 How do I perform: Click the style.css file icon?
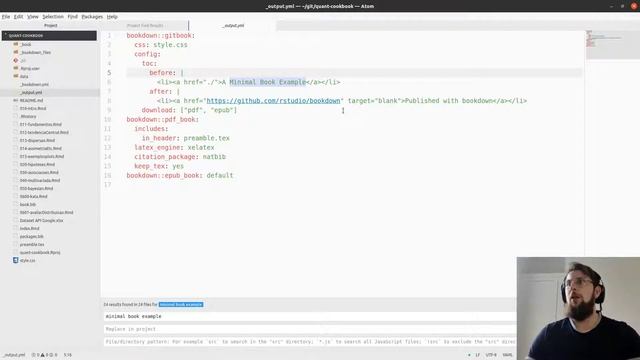click(x=16, y=260)
